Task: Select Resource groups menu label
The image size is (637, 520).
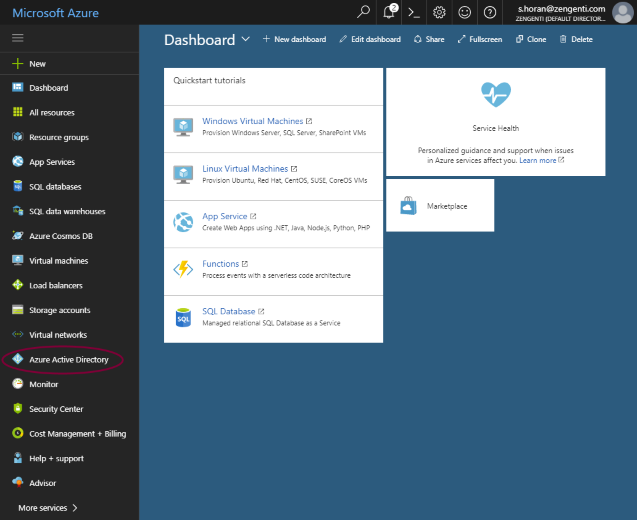Action: [59, 137]
